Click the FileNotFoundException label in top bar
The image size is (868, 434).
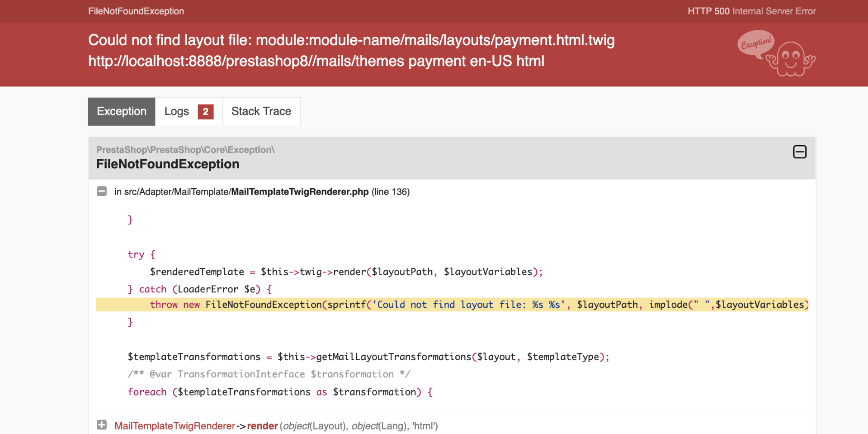(x=136, y=11)
